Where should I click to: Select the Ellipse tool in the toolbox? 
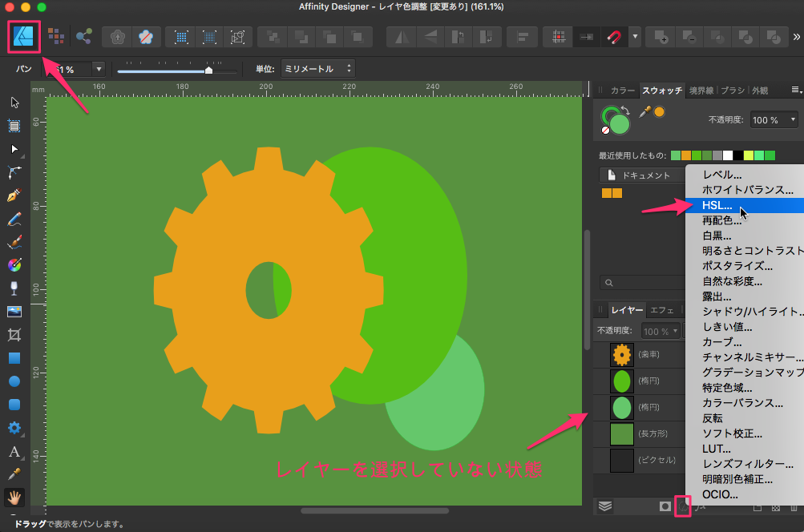click(14, 381)
